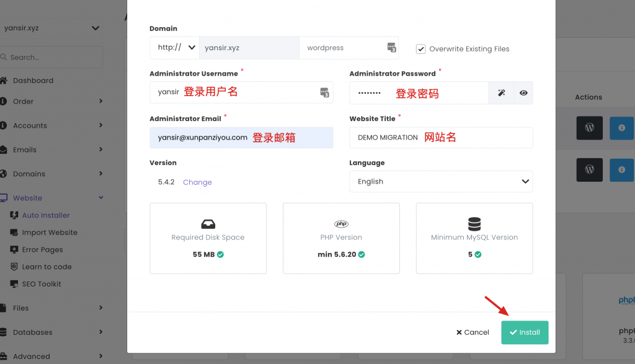Click the icon inside the wordpress directory field

pyautogui.click(x=391, y=48)
